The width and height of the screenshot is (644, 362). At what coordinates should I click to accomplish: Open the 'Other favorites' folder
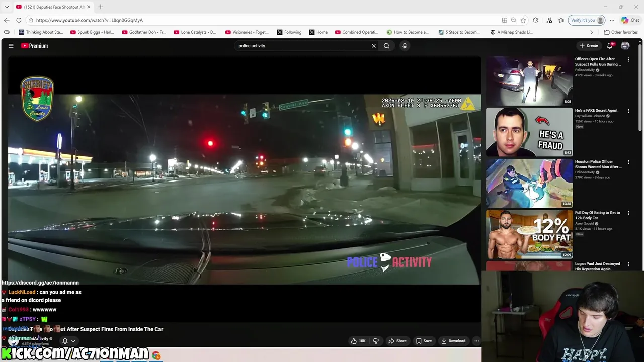click(621, 32)
